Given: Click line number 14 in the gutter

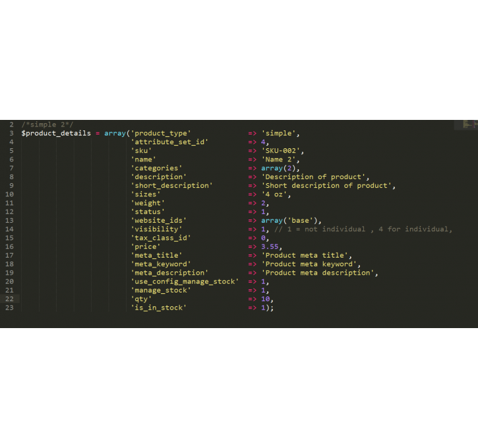Looking at the screenshot, I should pos(9,229).
